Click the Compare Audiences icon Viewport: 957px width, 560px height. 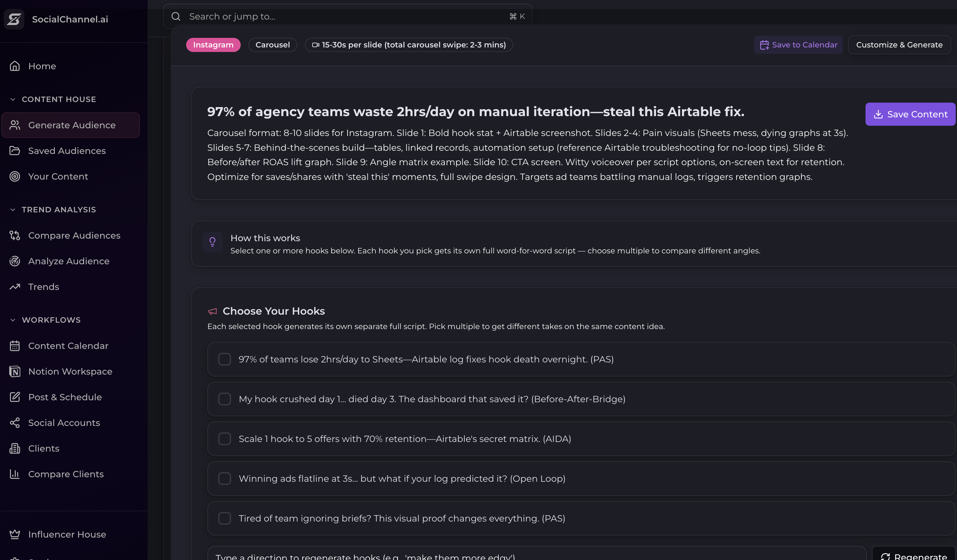point(15,235)
